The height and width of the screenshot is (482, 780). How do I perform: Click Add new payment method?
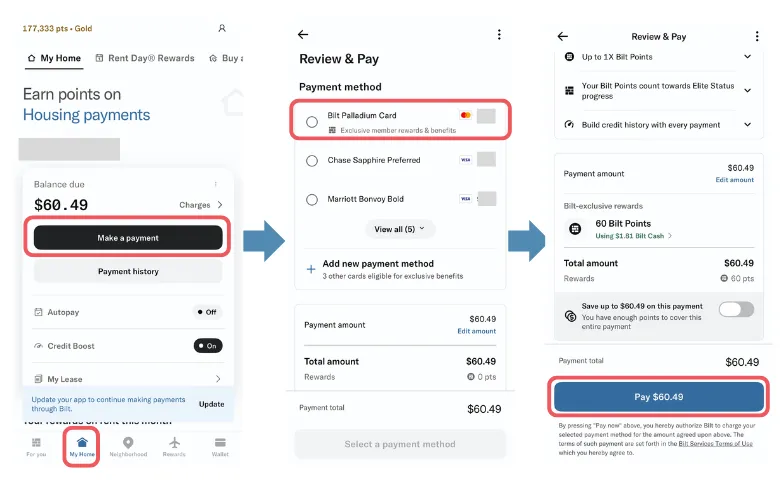pos(377,264)
